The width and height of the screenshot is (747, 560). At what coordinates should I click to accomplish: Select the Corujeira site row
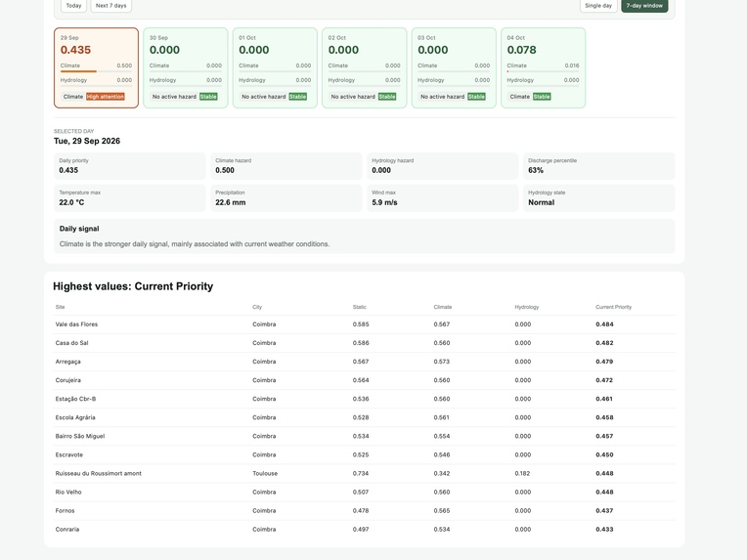click(365, 380)
